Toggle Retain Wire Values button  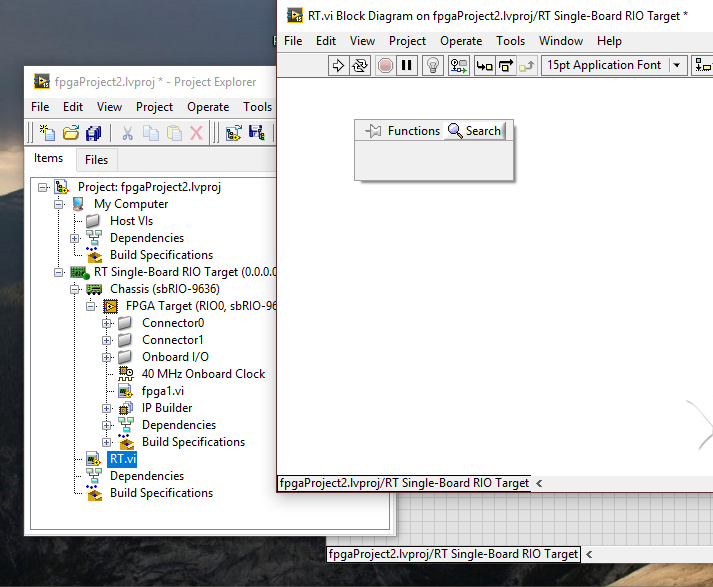(458, 65)
